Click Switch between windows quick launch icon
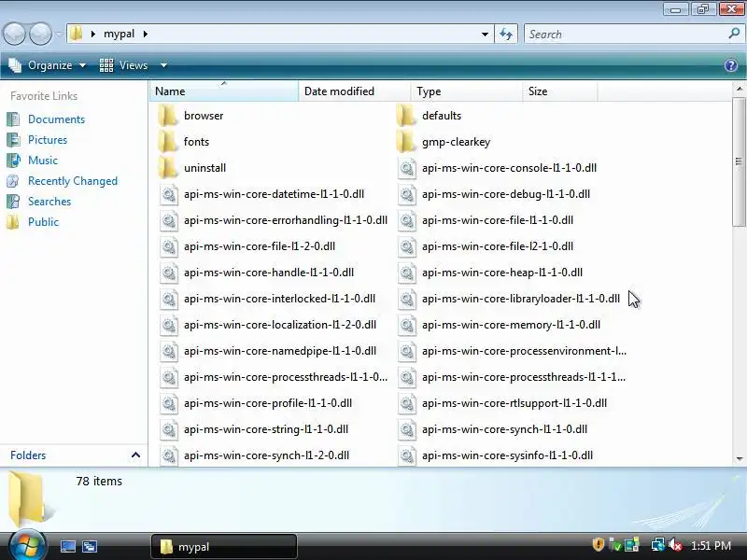The image size is (747, 560). tap(89, 546)
